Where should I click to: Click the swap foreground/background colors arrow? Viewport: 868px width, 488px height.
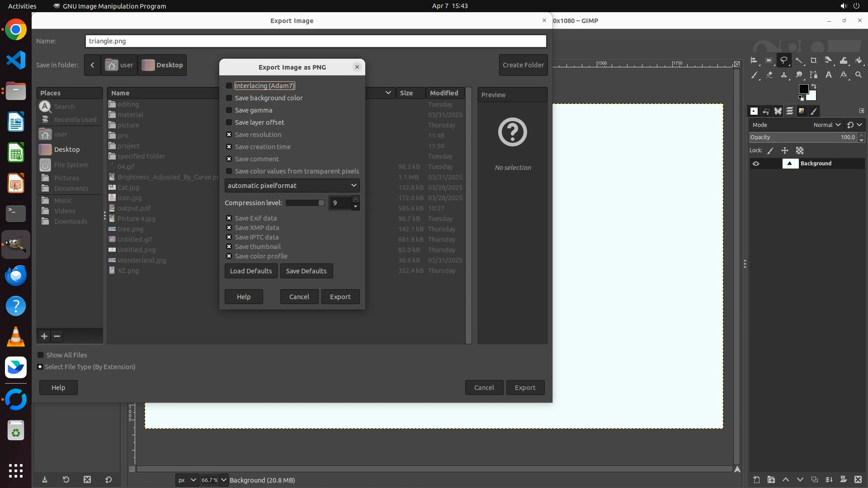coord(814,86)
